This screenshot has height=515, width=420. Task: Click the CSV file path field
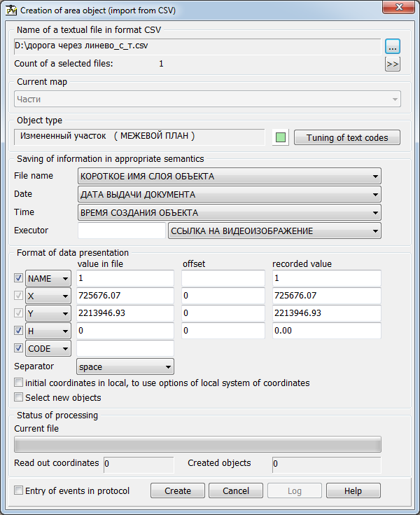[x=197, y=46]
